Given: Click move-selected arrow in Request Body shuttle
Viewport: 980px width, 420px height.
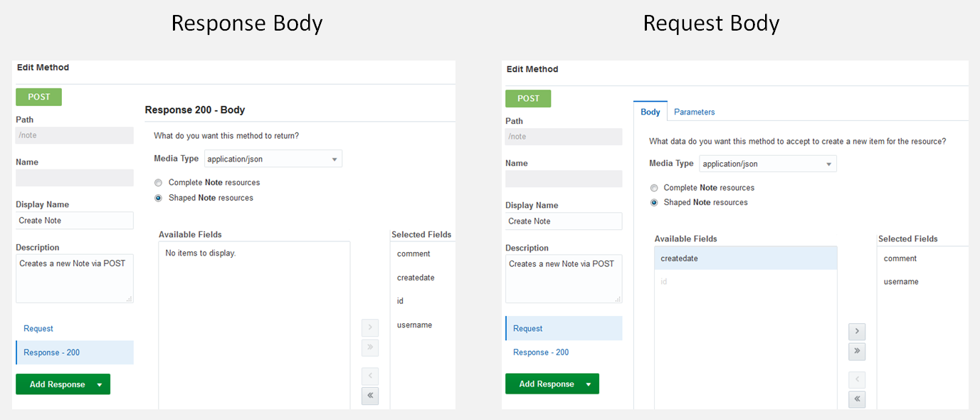Looking at the screenshot, I should coord(858,331).
